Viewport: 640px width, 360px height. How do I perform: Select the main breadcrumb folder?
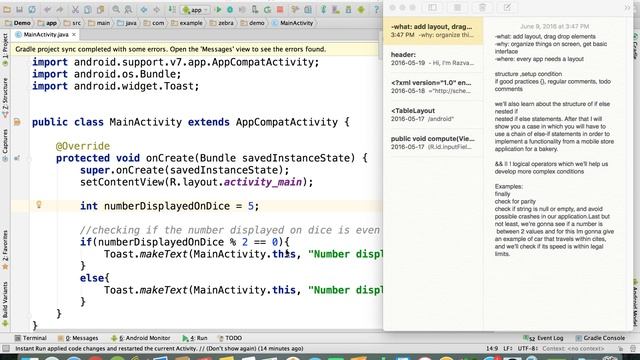point(99,23)
